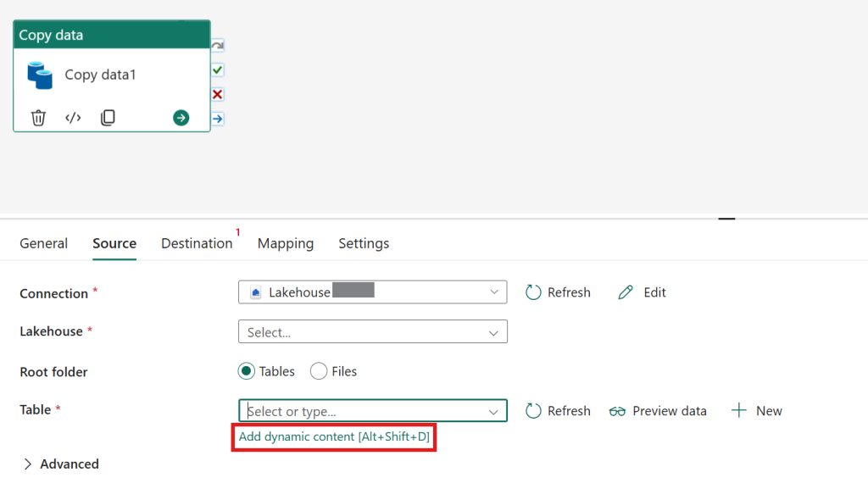Select the On skip curved arrow connector
Image resolution: width=868 pixels, height=500 pixels.
coord(216,45)
